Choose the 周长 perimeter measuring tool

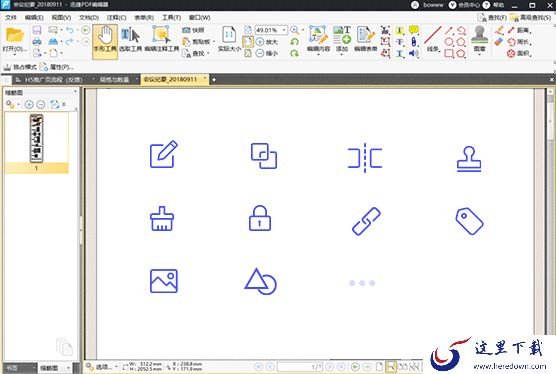click(519, 42)
